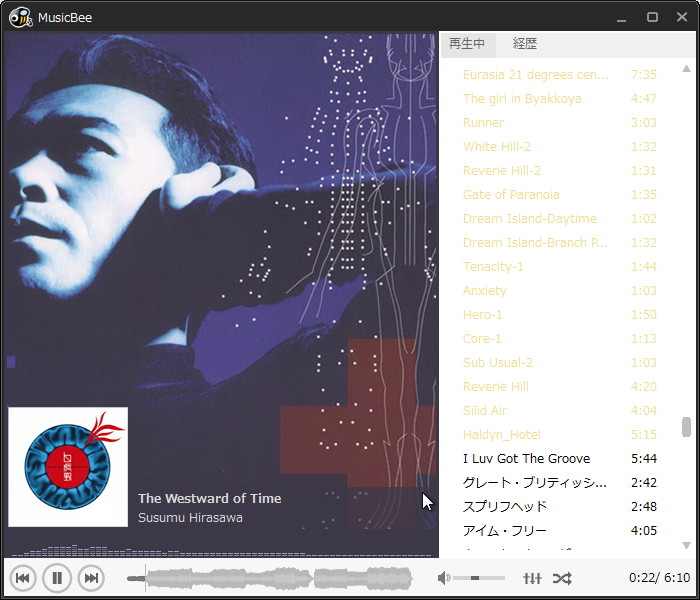This screenshot has width=700, height=600.
Task: Click the MusicBee logo icon
Action: [x=20, y=17]
